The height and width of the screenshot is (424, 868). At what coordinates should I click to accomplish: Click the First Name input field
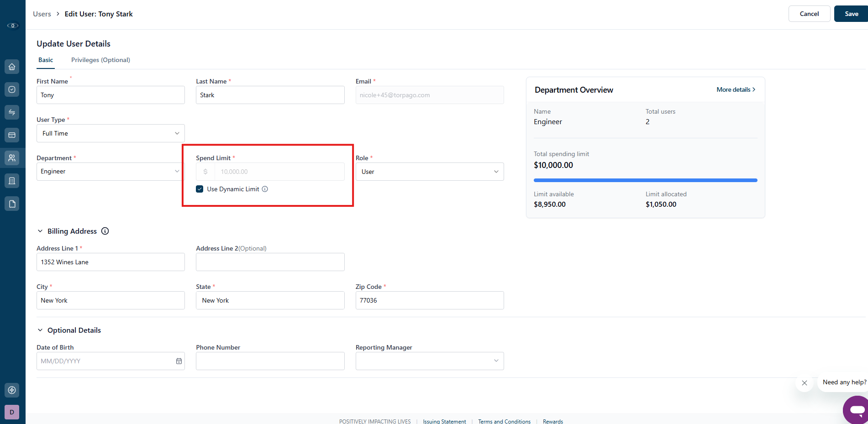[110, 95]
